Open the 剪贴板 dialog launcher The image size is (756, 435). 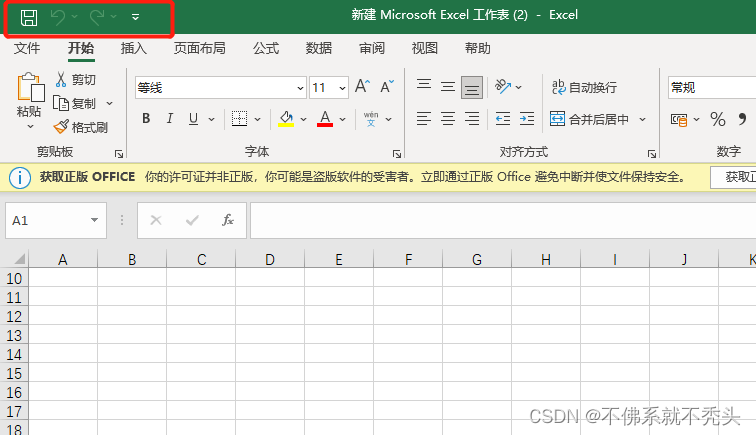tap(119, 154)
